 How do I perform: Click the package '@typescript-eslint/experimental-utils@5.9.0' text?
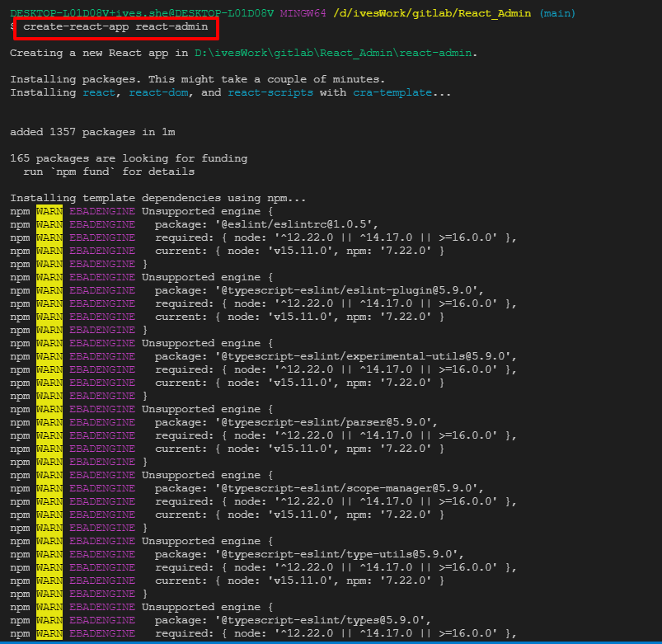tap(365, 356)
